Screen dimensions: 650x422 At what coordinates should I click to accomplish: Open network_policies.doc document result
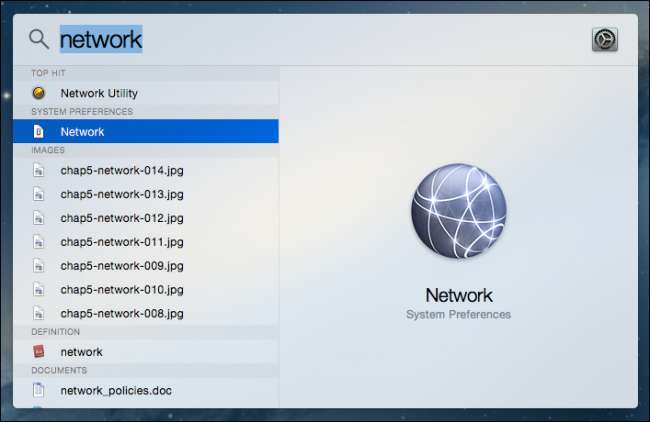[146, 390]
